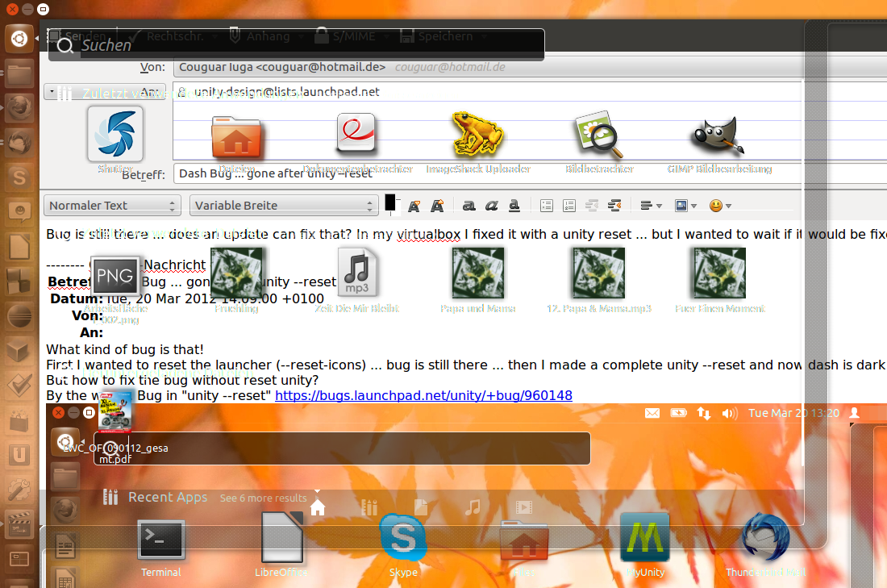This screenshot has width=887, height=588.
Task: Open 12. Papa & Mama.mp3 in the dash
Action: (599, 273)
